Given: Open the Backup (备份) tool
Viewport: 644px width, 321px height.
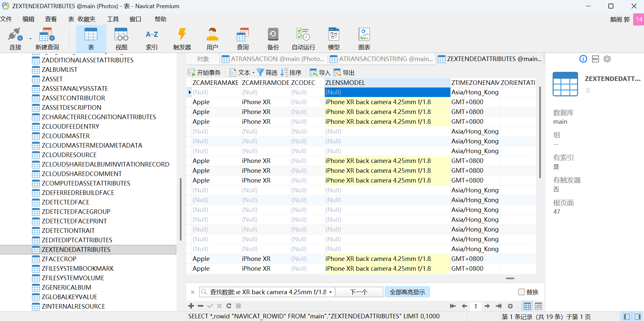Looking at the screenshot, I should 273,35.
